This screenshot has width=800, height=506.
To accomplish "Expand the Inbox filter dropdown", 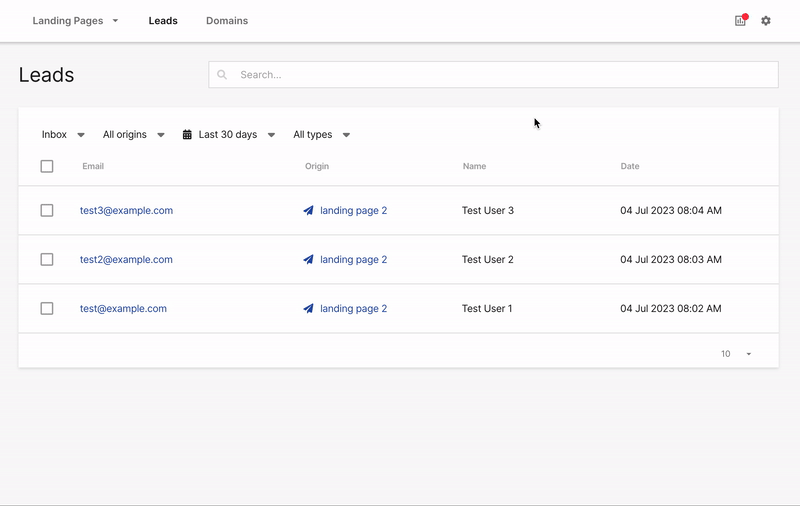I will [x=64, y=135].
